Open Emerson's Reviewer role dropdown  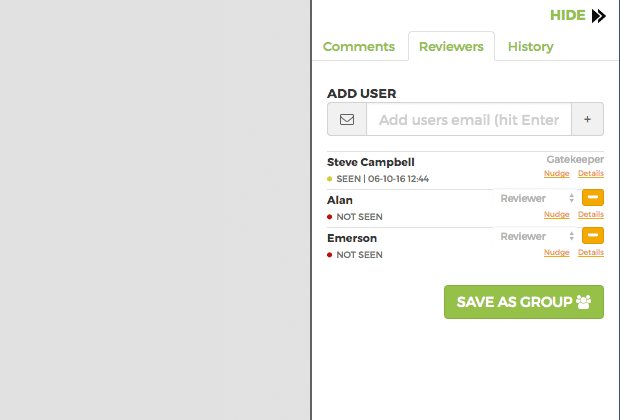[x=536, y=236]
